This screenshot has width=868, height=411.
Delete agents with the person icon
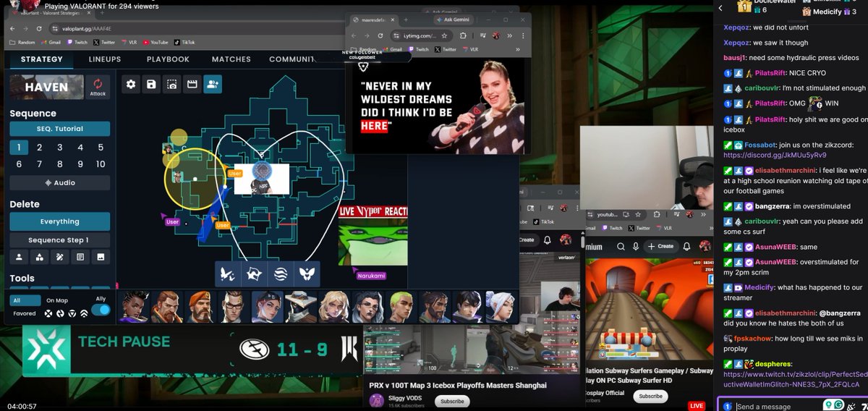pyautogui.click(x=19, y=257)
